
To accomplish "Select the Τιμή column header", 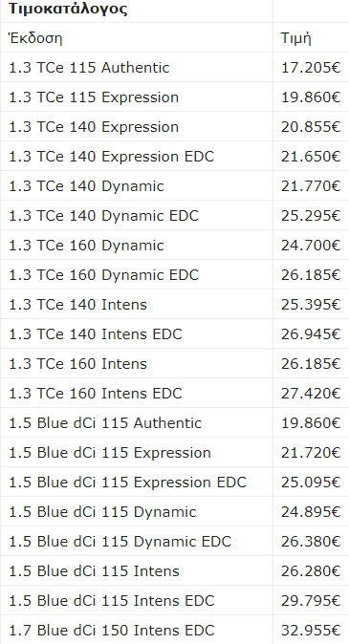I will click(x=295, y=38).
